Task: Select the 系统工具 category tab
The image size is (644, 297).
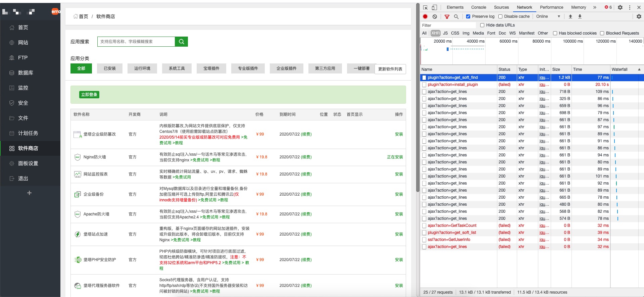Action: point(177,68)
